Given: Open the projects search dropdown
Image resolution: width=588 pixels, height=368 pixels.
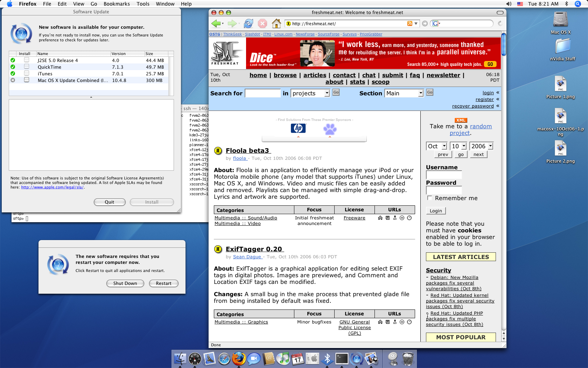Looking at the screenshot, I should coord(310,93).
